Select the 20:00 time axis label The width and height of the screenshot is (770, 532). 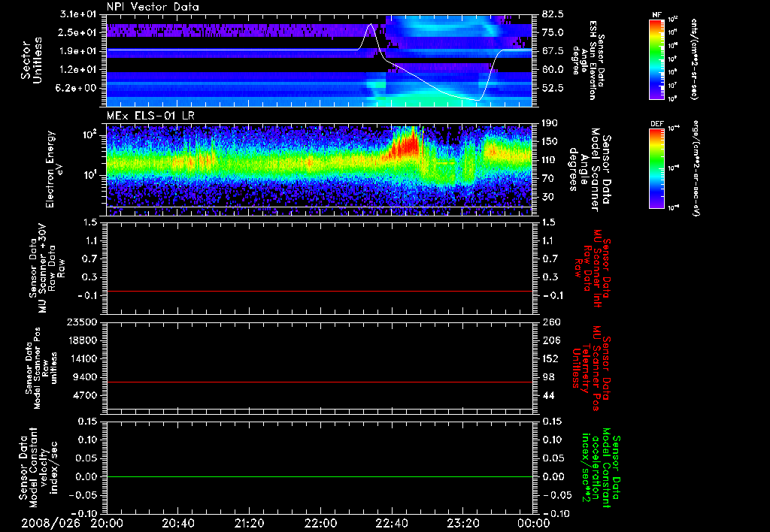[x=107, y=522]
